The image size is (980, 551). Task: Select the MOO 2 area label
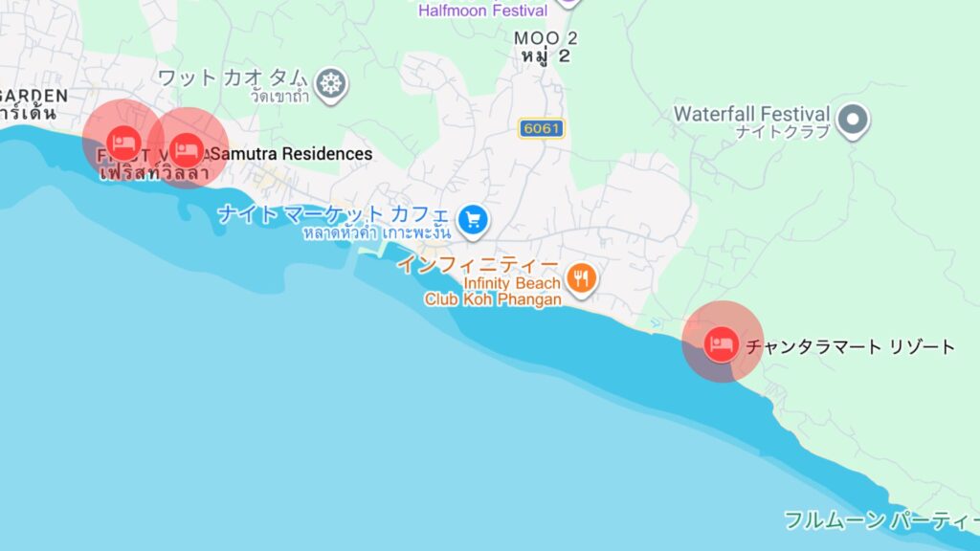545,38
